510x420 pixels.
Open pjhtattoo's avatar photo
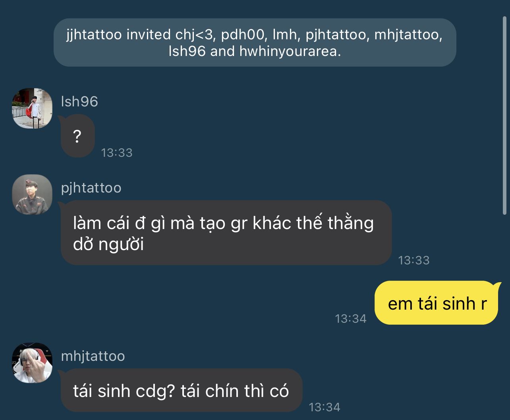(32, 195)
